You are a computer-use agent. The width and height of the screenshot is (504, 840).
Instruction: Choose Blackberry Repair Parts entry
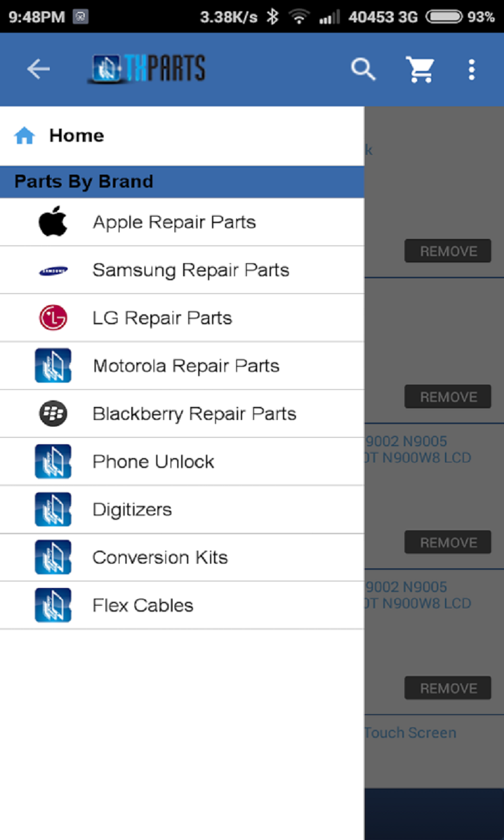point(194,414)
